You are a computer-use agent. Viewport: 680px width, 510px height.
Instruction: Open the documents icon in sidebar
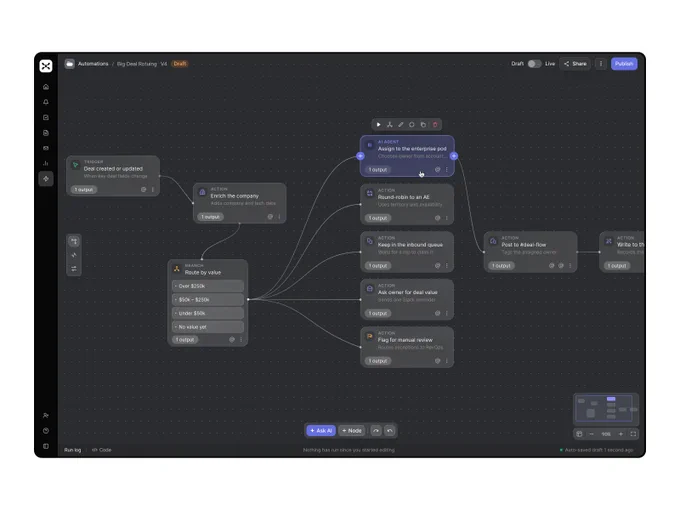pos(46,133)
